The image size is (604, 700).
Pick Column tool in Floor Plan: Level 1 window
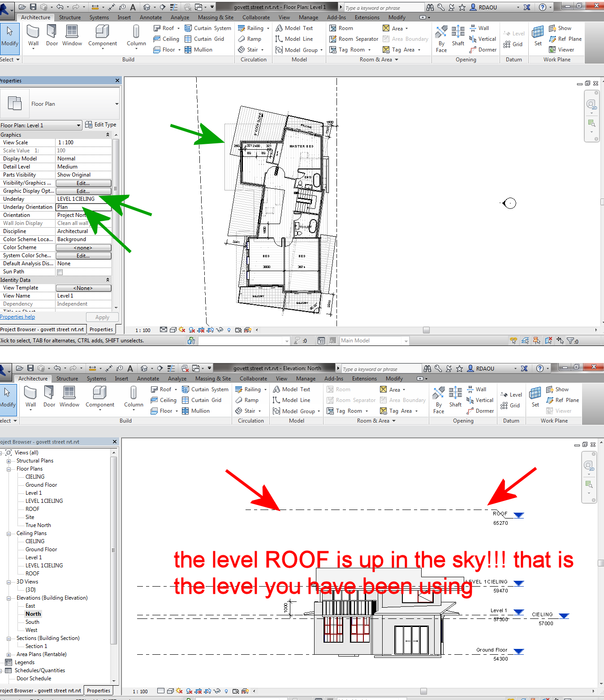[136, 36]
